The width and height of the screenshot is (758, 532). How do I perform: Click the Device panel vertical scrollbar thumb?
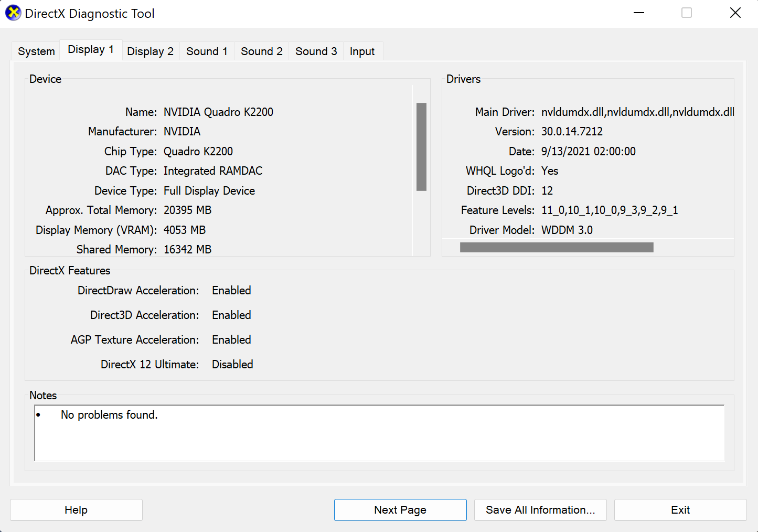421,147
